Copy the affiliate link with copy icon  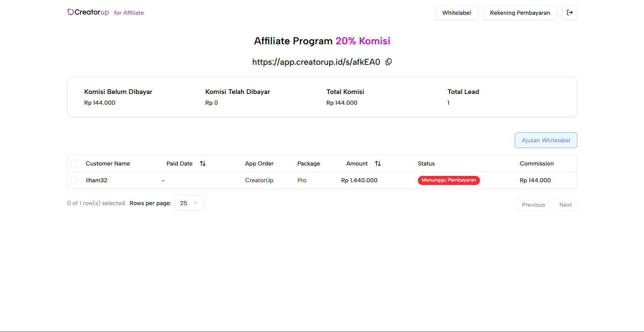(389, 62)
